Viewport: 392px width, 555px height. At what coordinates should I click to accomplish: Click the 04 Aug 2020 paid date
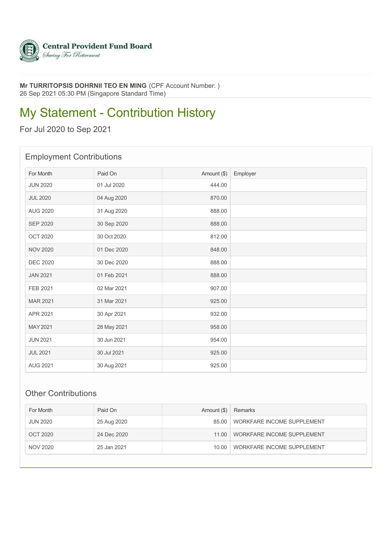point(112,198)
